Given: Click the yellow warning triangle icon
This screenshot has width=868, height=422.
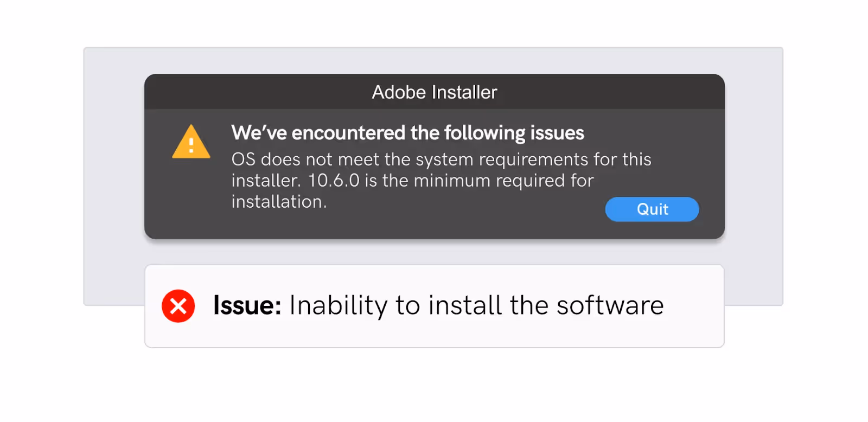Looking at the screenshot, I should (x=191, y=142).
